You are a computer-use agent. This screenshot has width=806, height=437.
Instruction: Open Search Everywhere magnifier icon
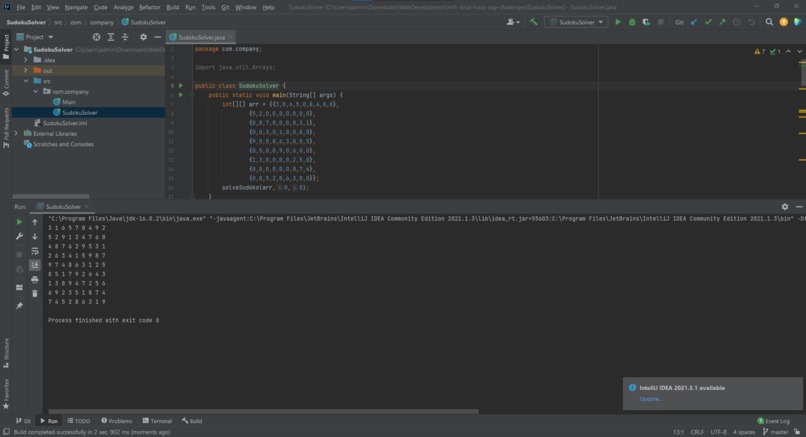pos(769,22)
